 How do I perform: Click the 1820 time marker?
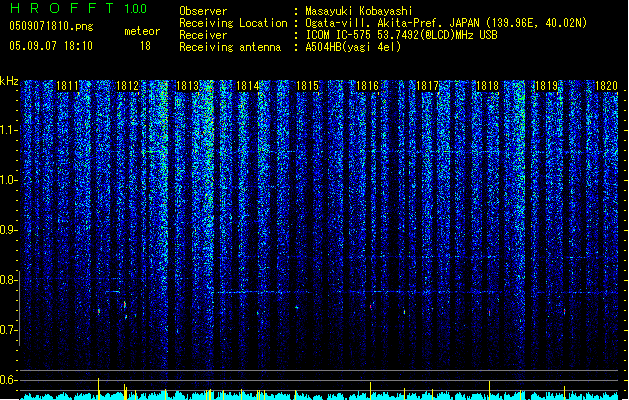[x=607, y=86]
